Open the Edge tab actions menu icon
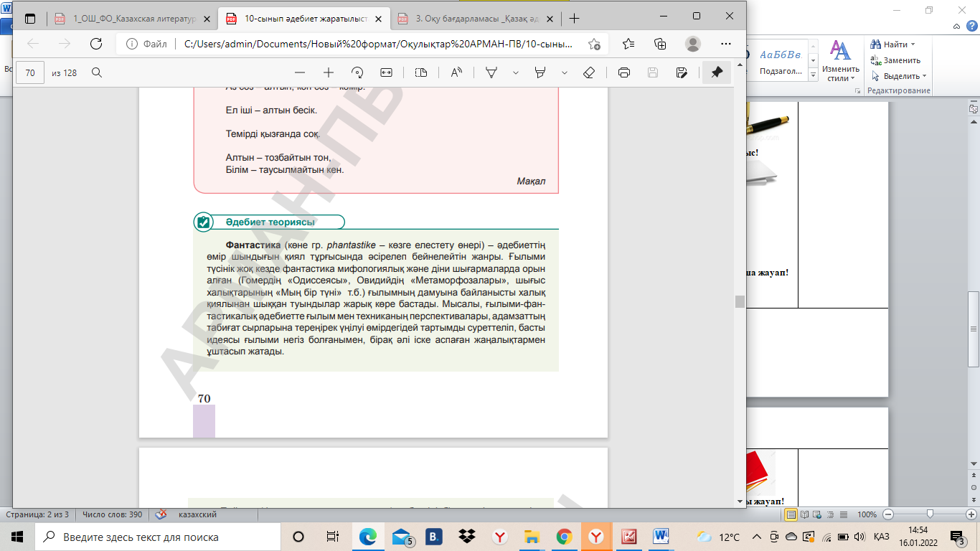The image size is (980, 551). coord(30,19)
